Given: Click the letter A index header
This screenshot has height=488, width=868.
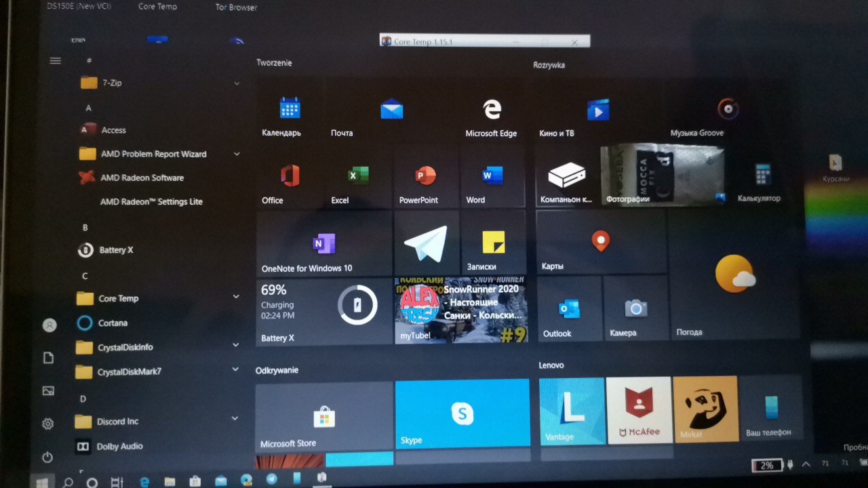Looking at the screenshot, I should [x=89, y=108].
